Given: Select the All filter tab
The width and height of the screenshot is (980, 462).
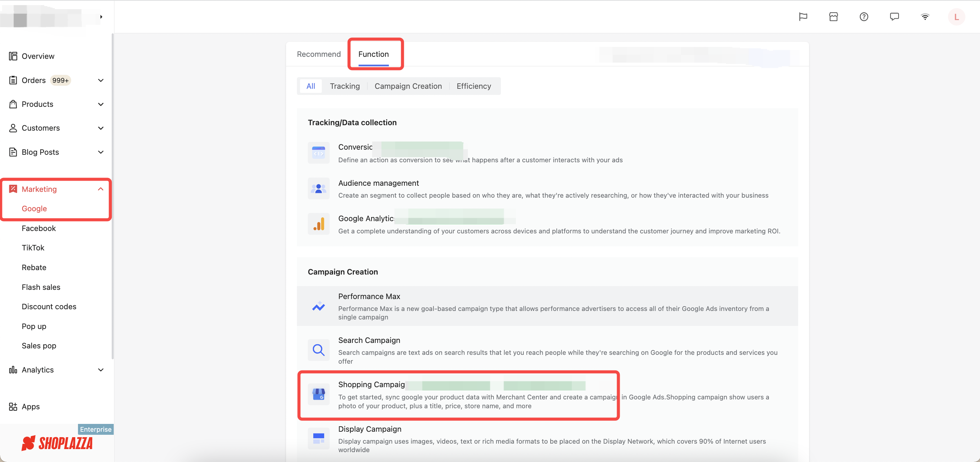Looking at the screenshot, I should [x=311, y=86].
